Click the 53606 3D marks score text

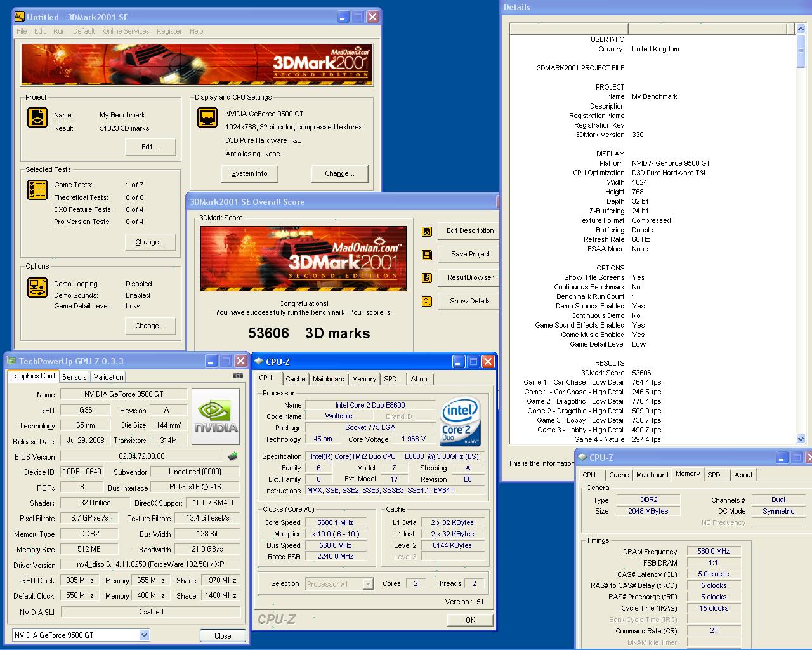tap(309, 333)
